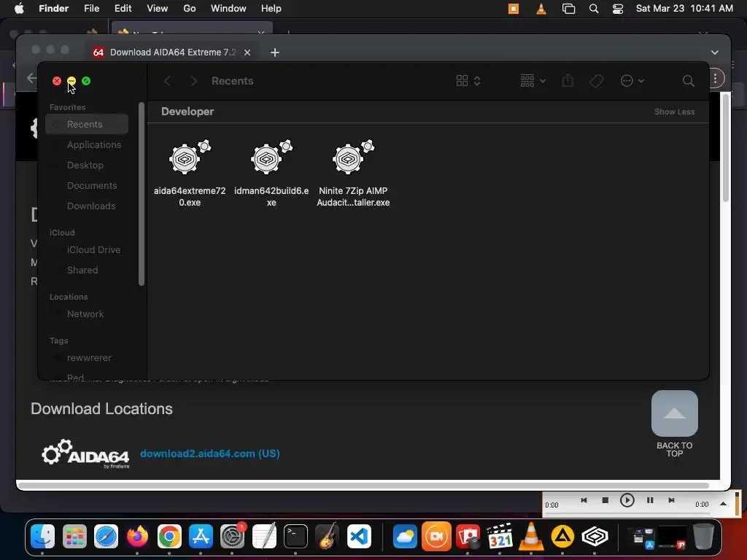Open Launchpad from the Dock
The image size is (747, 560).
74,537
